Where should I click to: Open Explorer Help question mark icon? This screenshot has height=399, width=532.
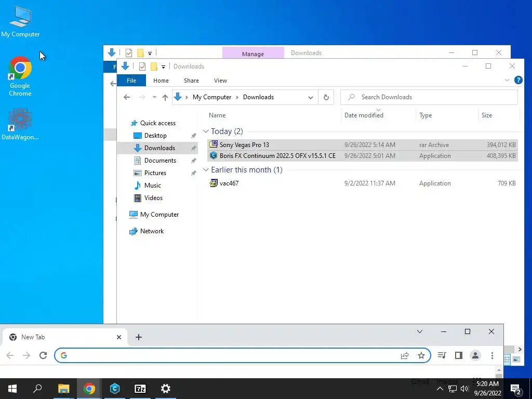518,80
